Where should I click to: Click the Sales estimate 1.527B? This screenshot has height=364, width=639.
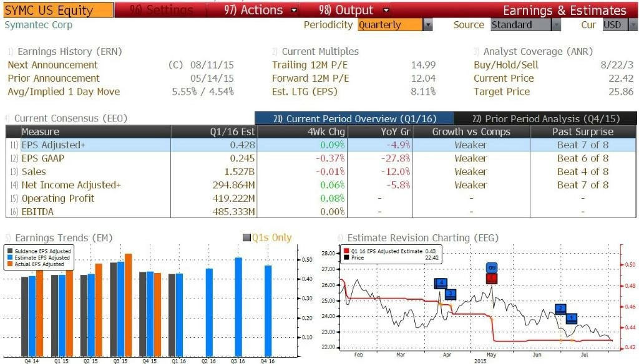pos(240,172)
